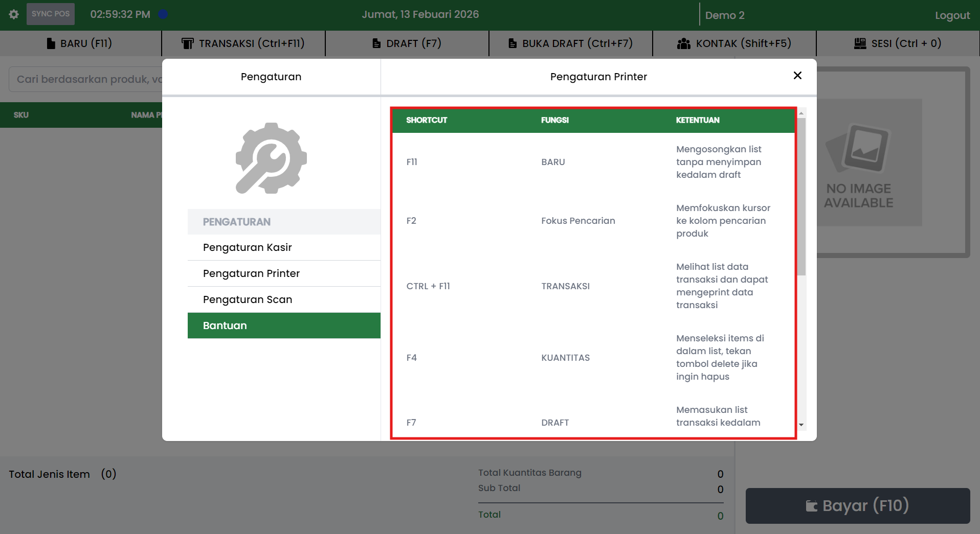This screenshot has height=534, width=980.
Task: Click the BUKA DRAFT document icon
Action: [513, 43]
